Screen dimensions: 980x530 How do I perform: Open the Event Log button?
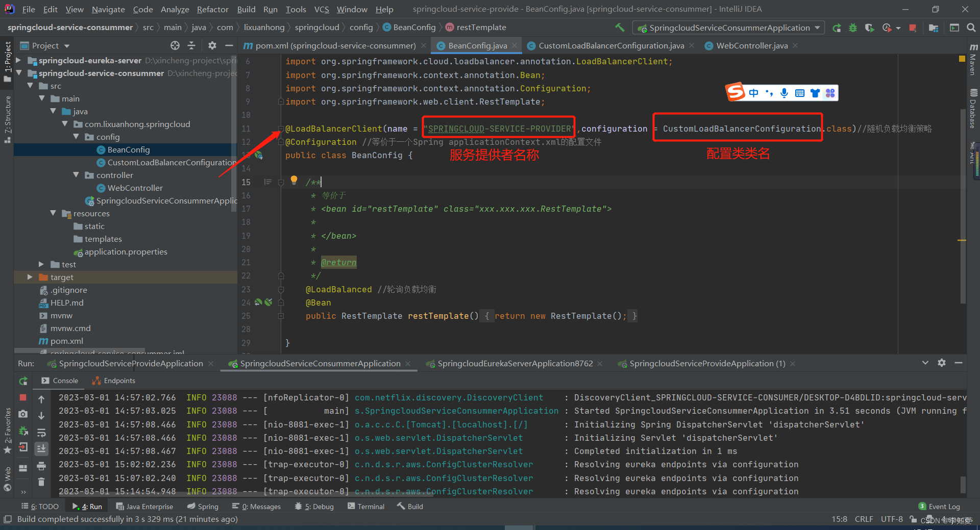click(x=939, y=507)
